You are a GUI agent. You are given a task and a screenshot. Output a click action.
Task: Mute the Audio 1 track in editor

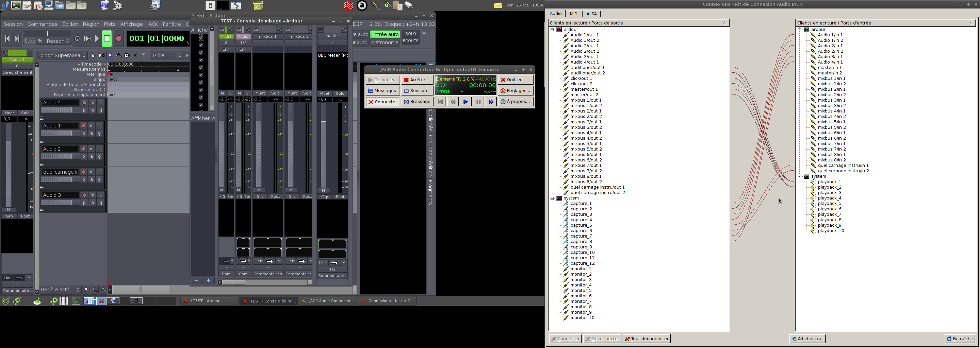tap(92, 126)
